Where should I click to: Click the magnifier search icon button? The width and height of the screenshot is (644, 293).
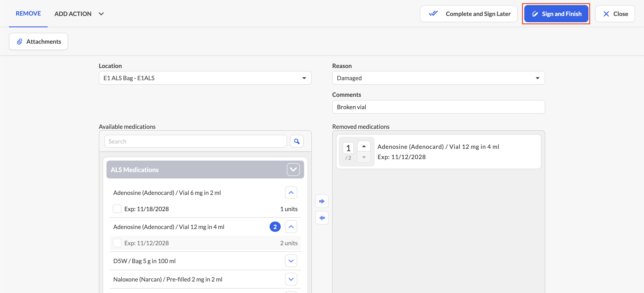297,142
